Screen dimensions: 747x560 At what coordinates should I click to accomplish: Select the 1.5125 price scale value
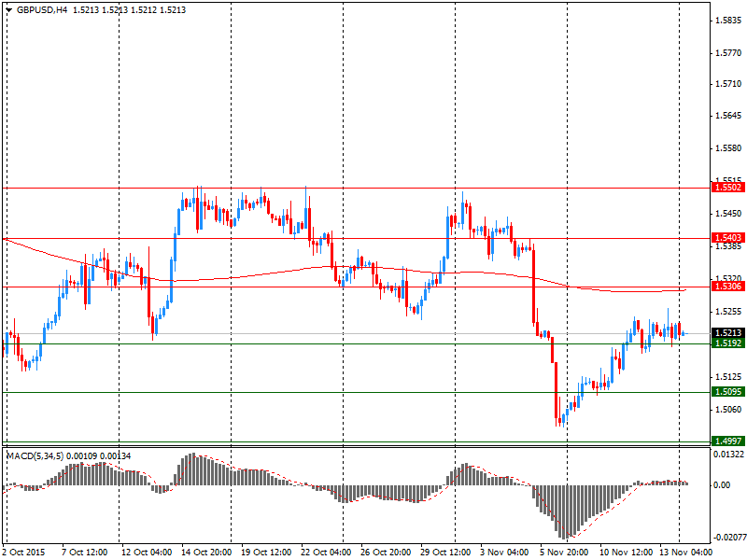[729, 377]
